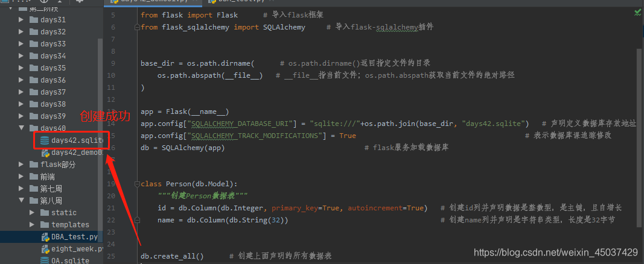Fold the Person class at line 19
The image size is (644, 264).
tap(137, 184)
